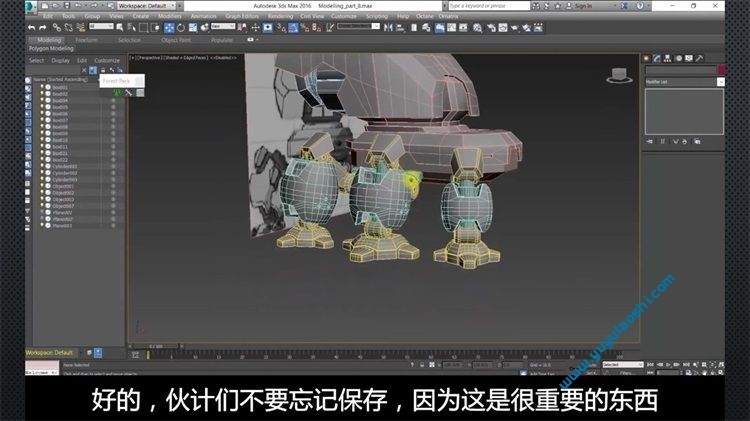Select the Select and Link tool
This screenshot has width=750, height=421.
57,28
